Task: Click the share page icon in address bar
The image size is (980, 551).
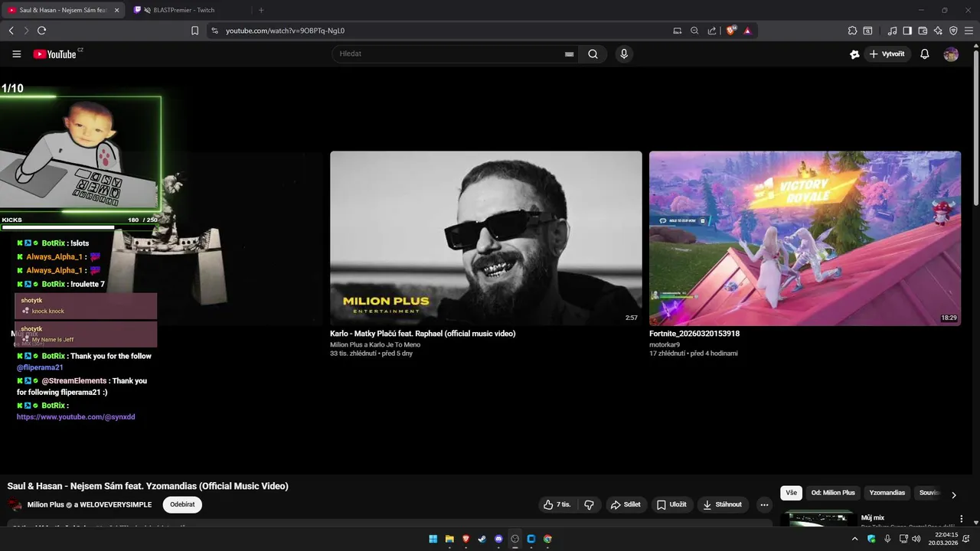Action: coord(712,31)
